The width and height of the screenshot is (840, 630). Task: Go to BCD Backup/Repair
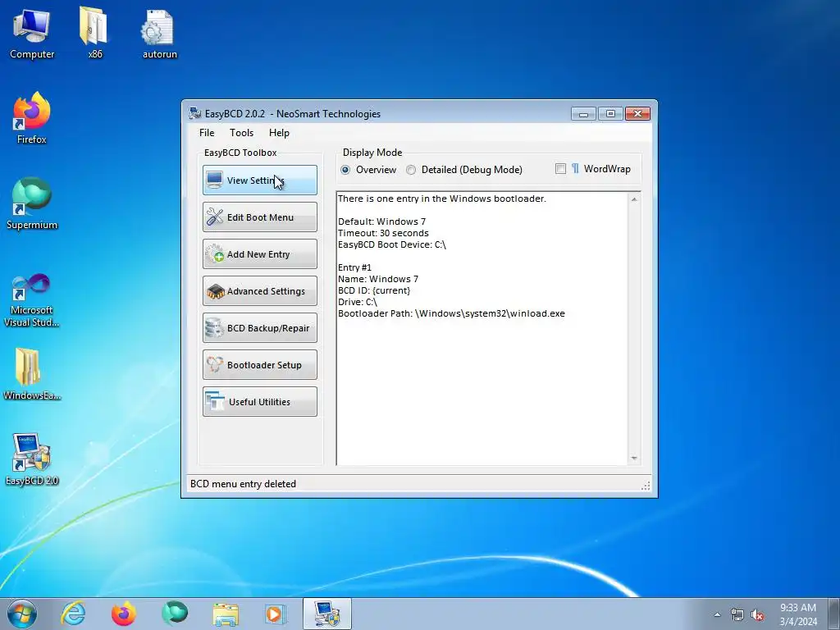[260, 328]
